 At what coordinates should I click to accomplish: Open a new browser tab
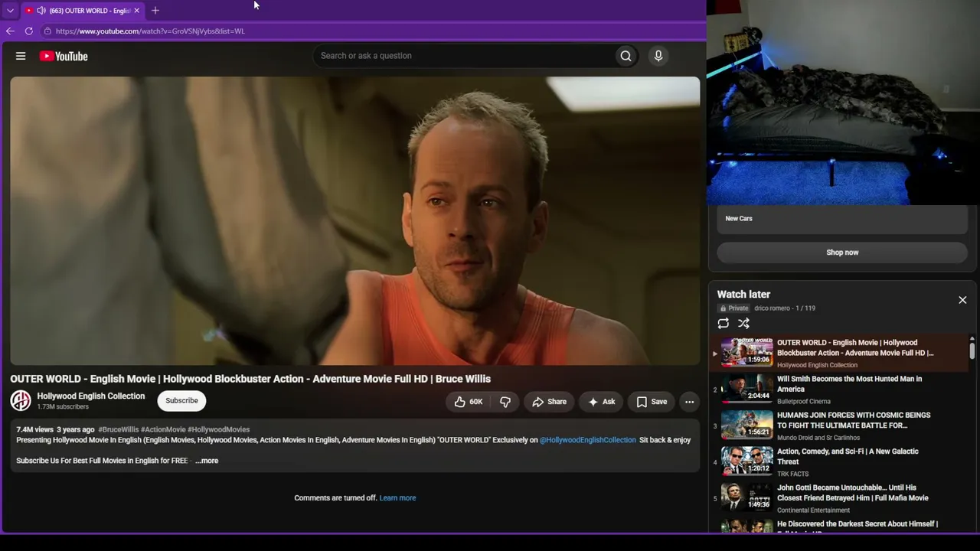click(x=155, y=11)
